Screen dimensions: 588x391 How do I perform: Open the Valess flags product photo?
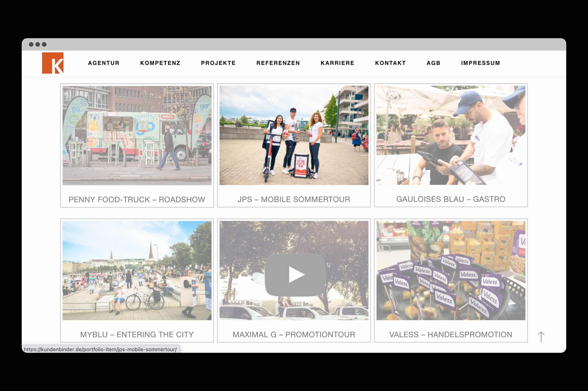pos(451,270)
